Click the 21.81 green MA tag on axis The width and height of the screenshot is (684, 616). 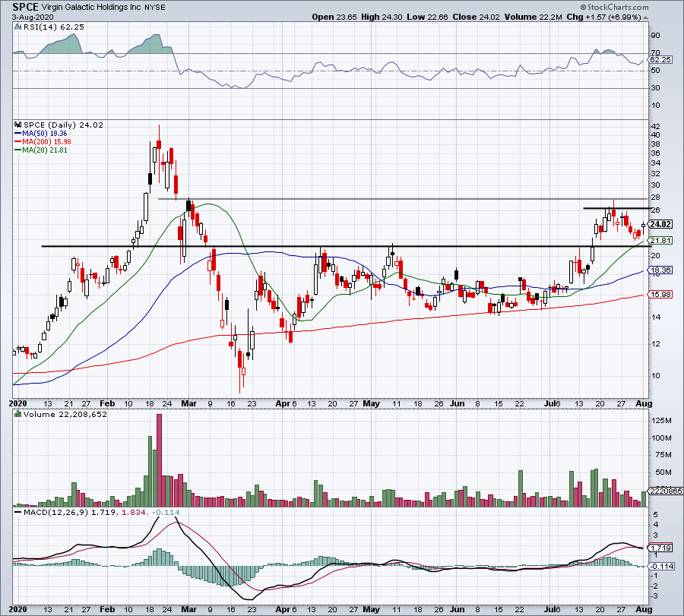point(660,241)
